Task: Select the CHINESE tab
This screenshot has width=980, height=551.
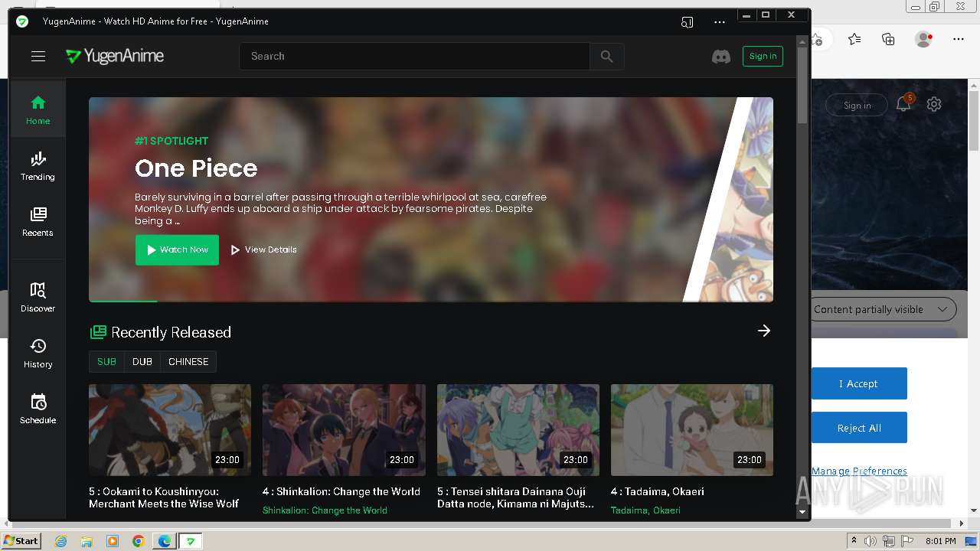Action: point(188,362)
